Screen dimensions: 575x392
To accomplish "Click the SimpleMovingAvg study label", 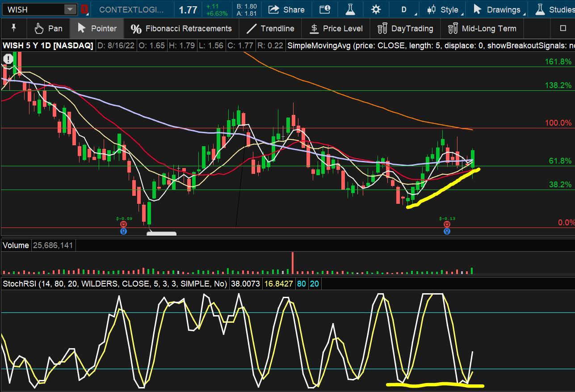I will tap(431, 46).
